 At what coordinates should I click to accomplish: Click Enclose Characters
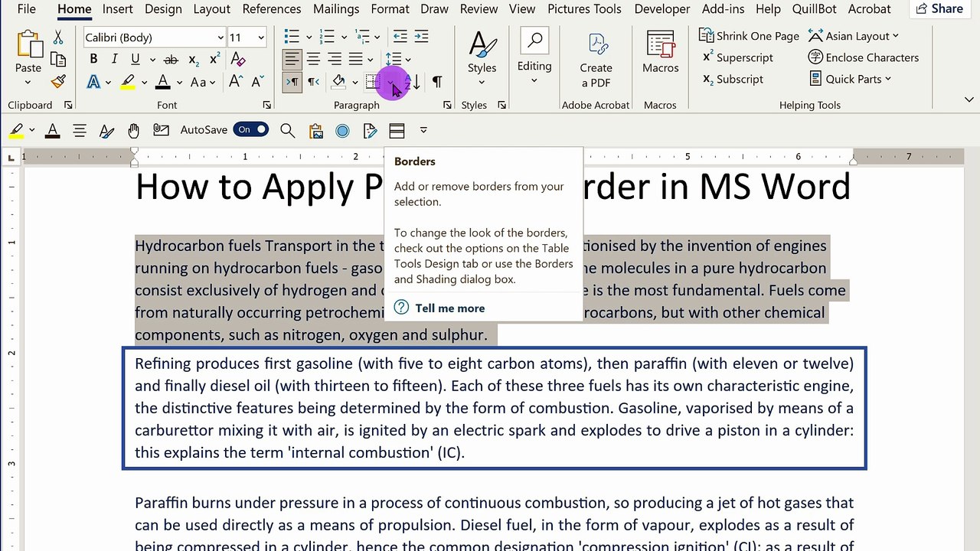click(864, 57)
